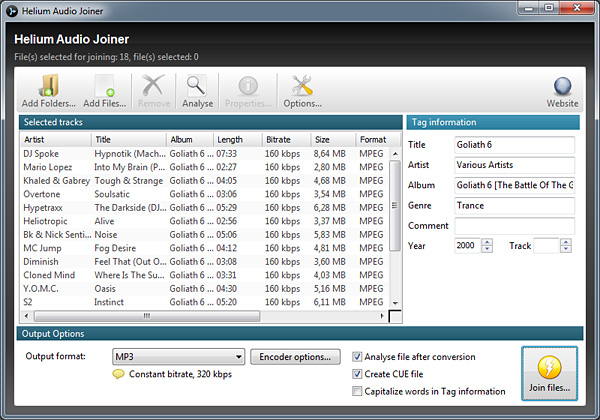The width and height of the screenshot is (600, 420).
Task: Increase the Year value with up arrow
Action: coord(487,241)
